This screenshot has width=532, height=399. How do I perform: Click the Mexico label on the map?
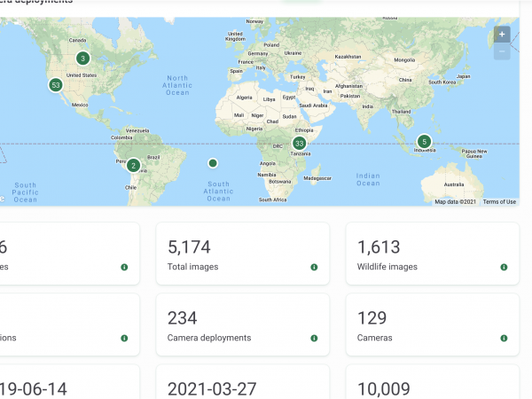point(80,105)
